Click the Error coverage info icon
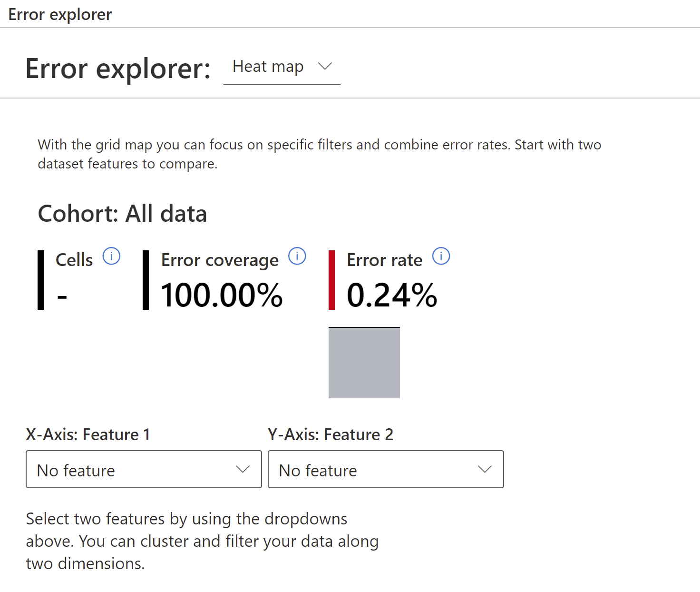This screenshot has width=700, height=592. tap(297, 256)
